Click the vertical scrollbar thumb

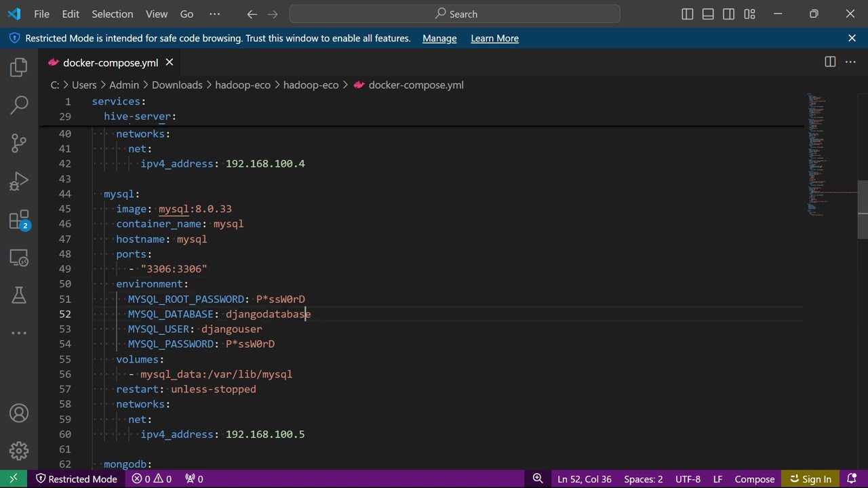[x=863, y=209]
